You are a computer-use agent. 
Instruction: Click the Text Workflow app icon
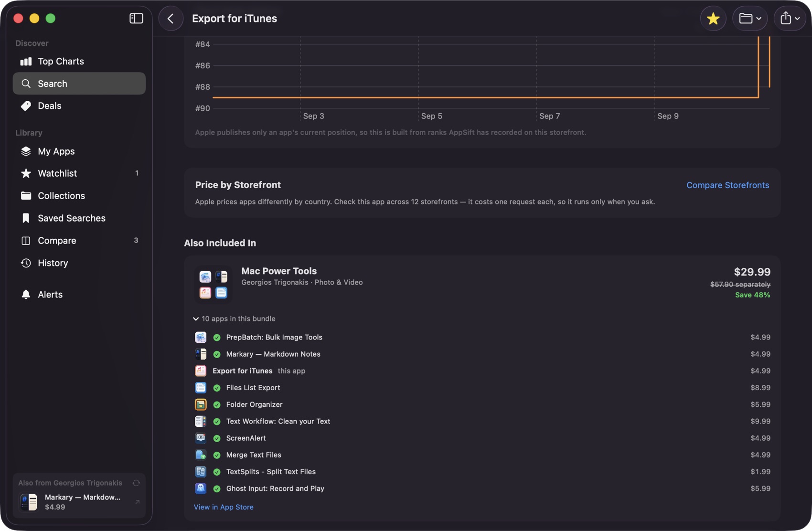coord(201,421)
